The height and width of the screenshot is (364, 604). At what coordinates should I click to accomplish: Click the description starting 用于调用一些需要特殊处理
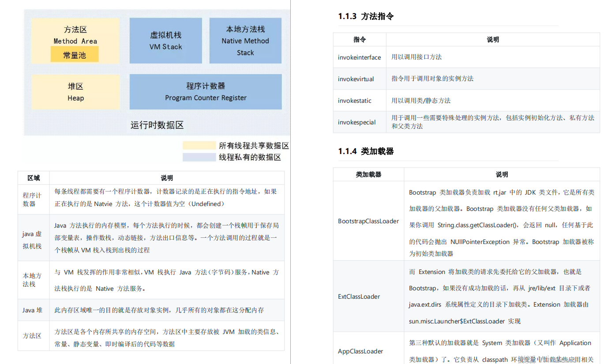pyautogui.click(x=493, y=122)
